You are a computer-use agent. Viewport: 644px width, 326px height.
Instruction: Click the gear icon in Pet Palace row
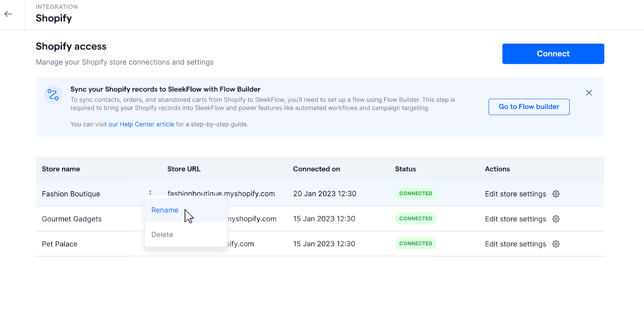click(x=556, y=244)
